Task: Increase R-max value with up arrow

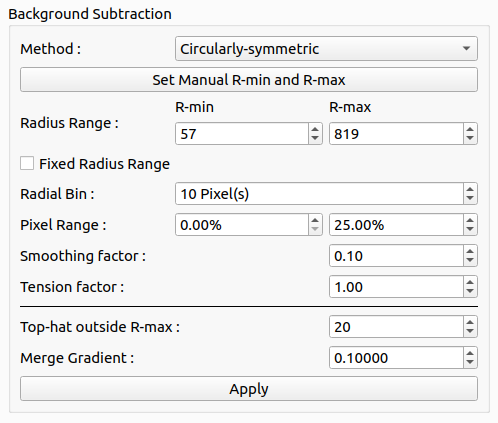Action: [470, 129]
